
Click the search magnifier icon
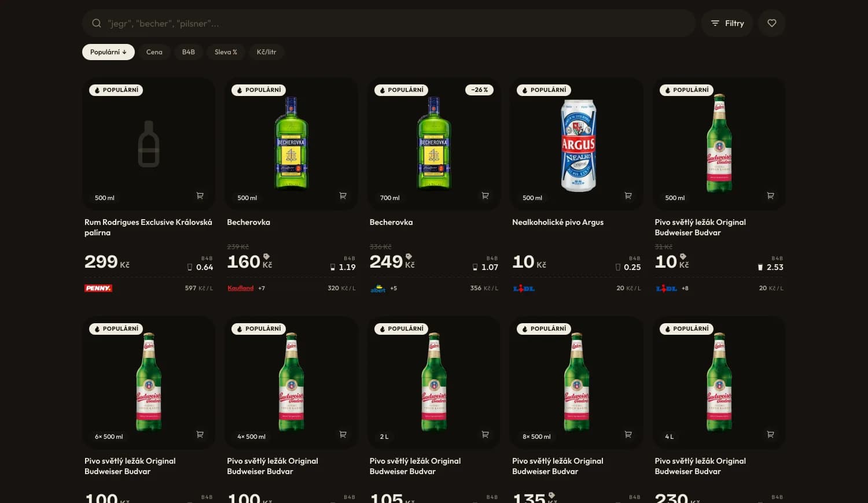pos(97,23)
